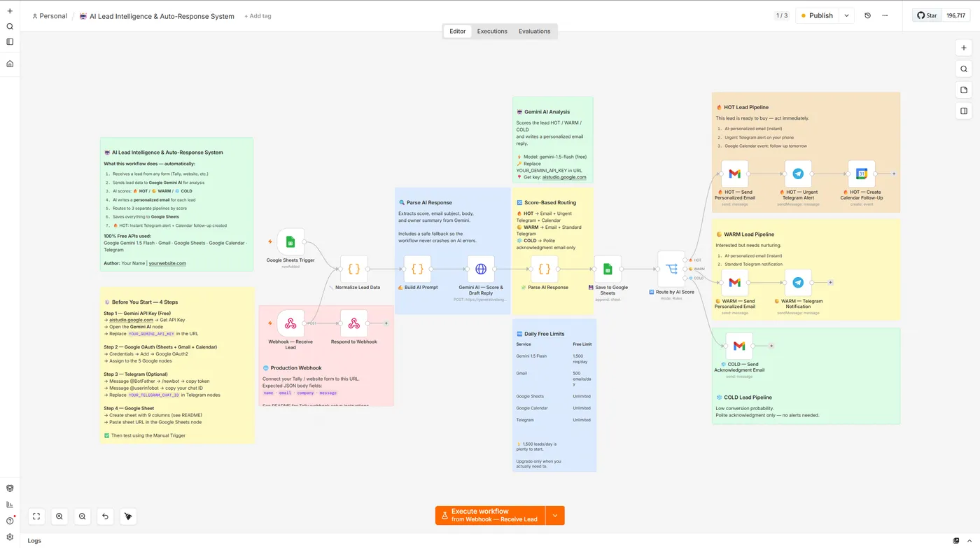Click the GitHub Star button
This screenshot has width=980, height=548.
click(x=927, y=15)
